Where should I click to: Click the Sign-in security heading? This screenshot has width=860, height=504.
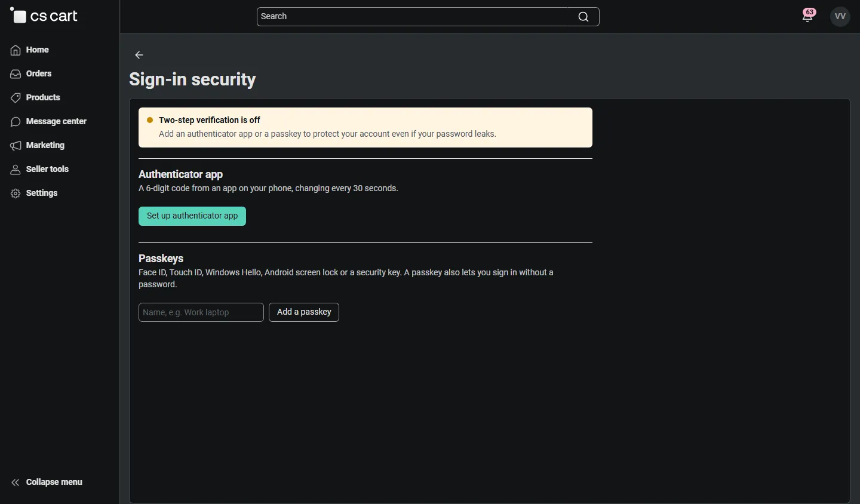tap(192, 79)
